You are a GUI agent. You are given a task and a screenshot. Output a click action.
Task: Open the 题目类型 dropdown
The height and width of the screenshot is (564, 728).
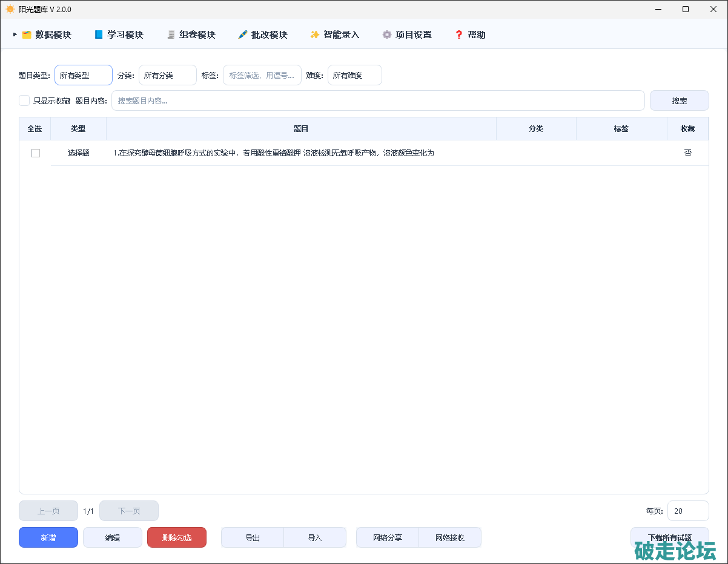[x=84, y=75]
